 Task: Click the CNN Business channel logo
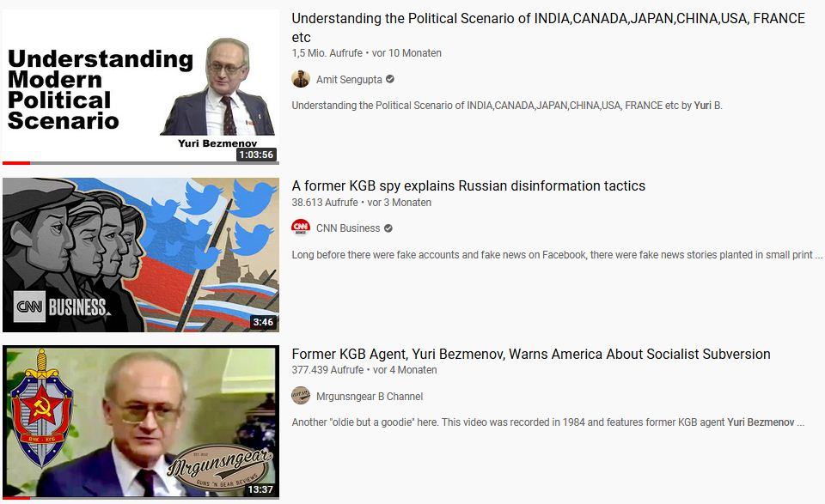click(301, 228)
